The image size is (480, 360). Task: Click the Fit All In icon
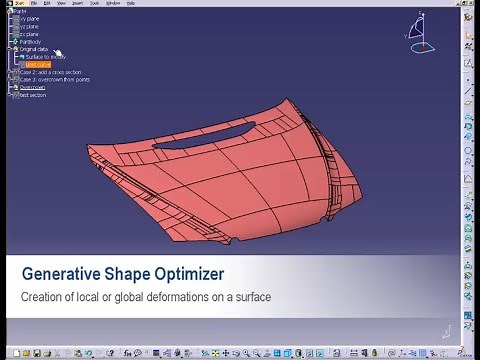pos(215,353)
